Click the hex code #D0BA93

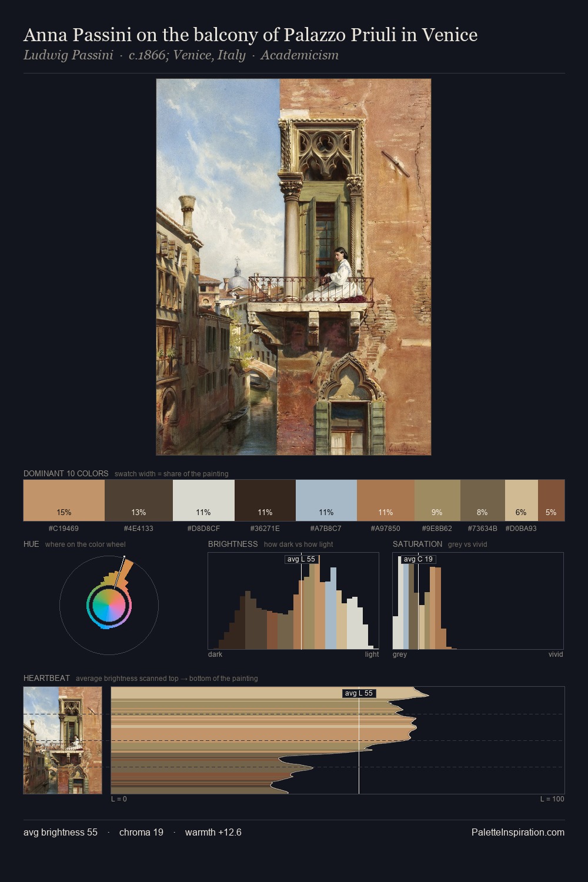521,529
